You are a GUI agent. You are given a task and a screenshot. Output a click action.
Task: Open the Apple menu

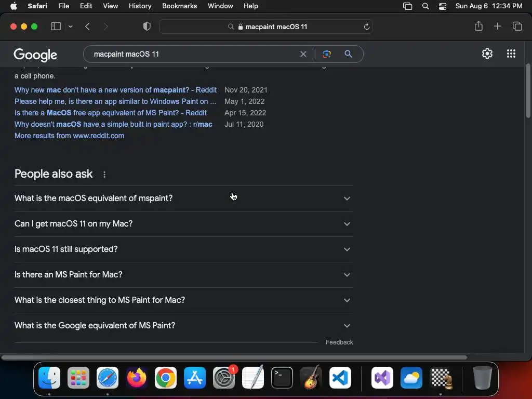14,6
